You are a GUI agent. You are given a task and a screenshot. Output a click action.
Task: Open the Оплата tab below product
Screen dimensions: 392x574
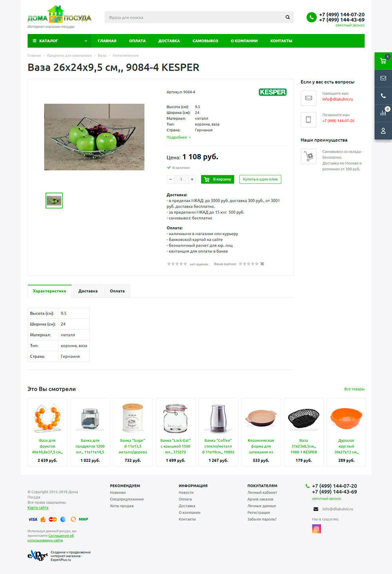click(x=117, y=291)
